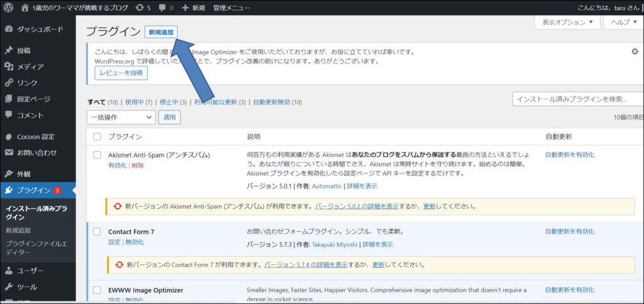Screen dimensions: 644x304
Task: Click red badge 3 on プラグイン menu
Action: (57, 190)
